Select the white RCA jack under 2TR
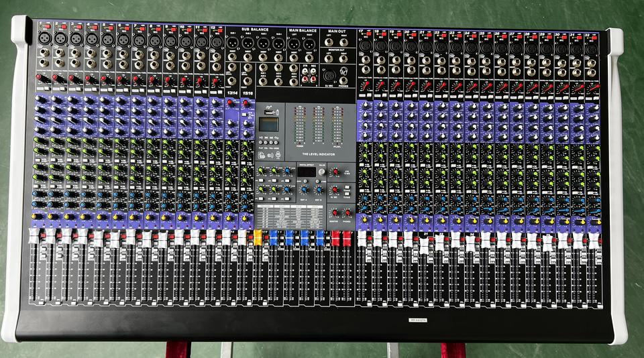This screenshot has height=358, width=644. [305, 72]
